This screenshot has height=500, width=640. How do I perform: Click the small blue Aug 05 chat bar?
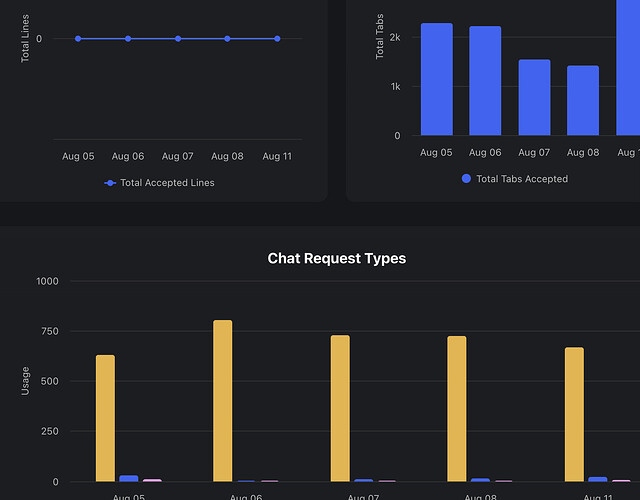129,478
